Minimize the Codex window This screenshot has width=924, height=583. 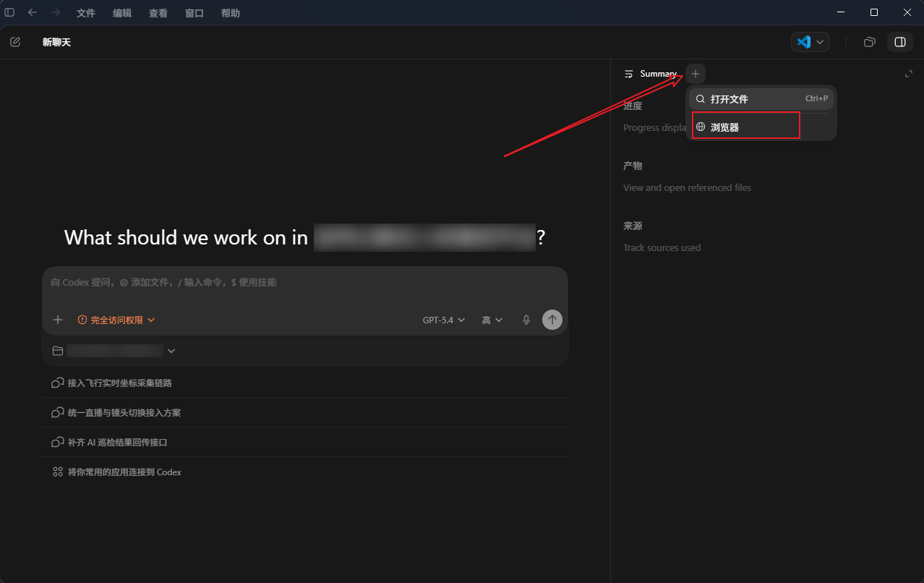pyautogui.click(x=840, y=12)
